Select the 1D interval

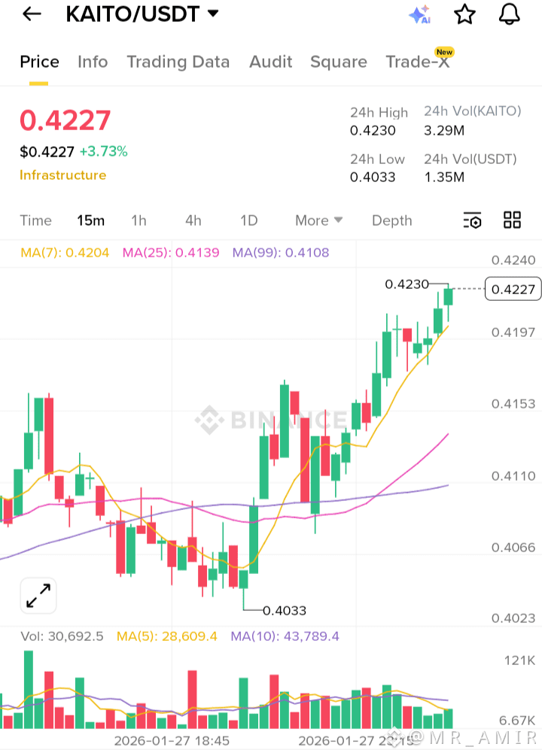249,220
